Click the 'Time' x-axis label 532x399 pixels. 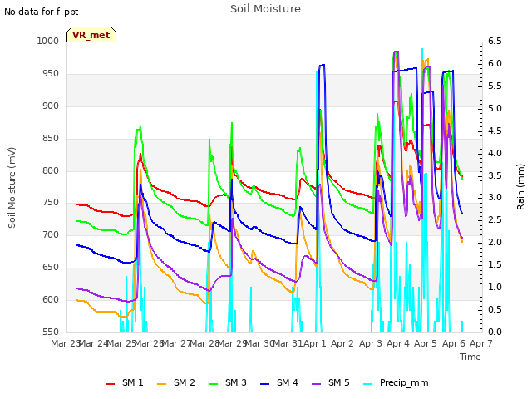[470, 357]
